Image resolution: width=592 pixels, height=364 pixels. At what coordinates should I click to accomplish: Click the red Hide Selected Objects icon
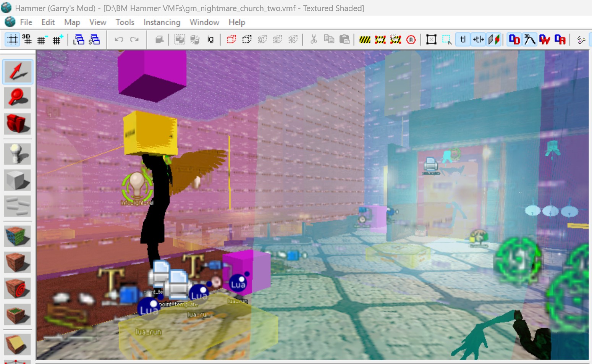point(231,39)
